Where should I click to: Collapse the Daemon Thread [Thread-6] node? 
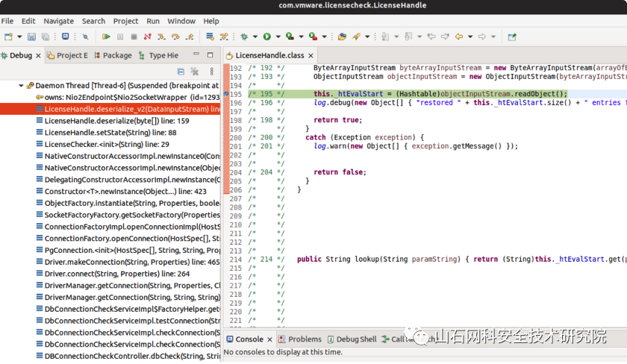[21, 86]
